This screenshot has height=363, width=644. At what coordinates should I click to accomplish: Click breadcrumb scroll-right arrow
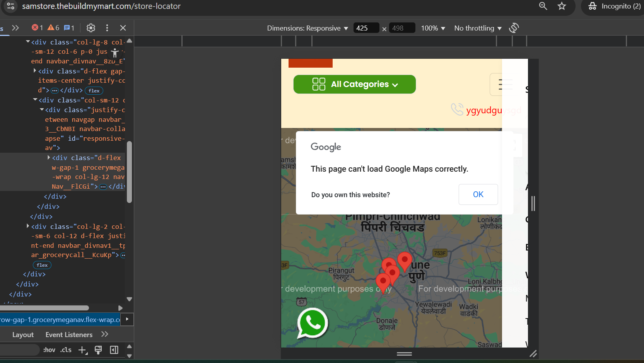click(127, 319)
